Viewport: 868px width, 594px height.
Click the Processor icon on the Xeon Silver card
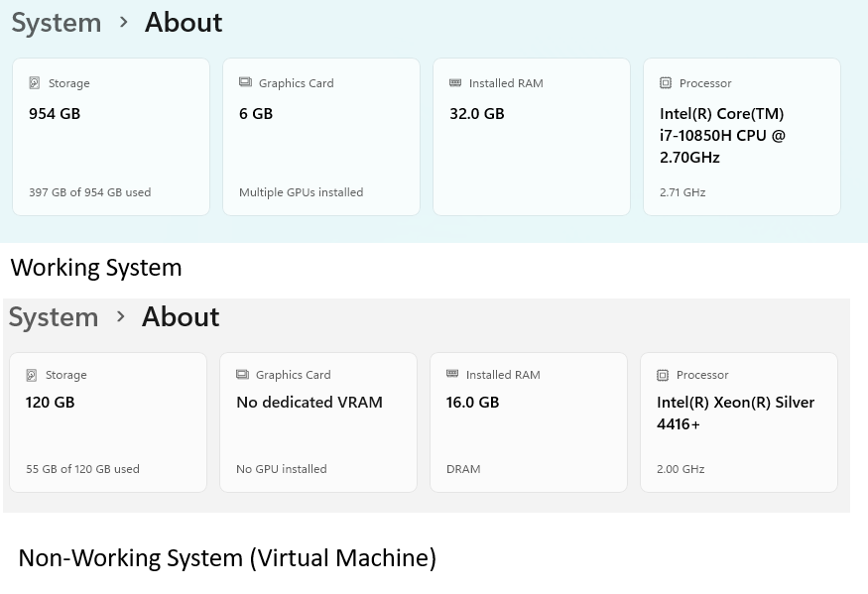click(x=663, y=375)
